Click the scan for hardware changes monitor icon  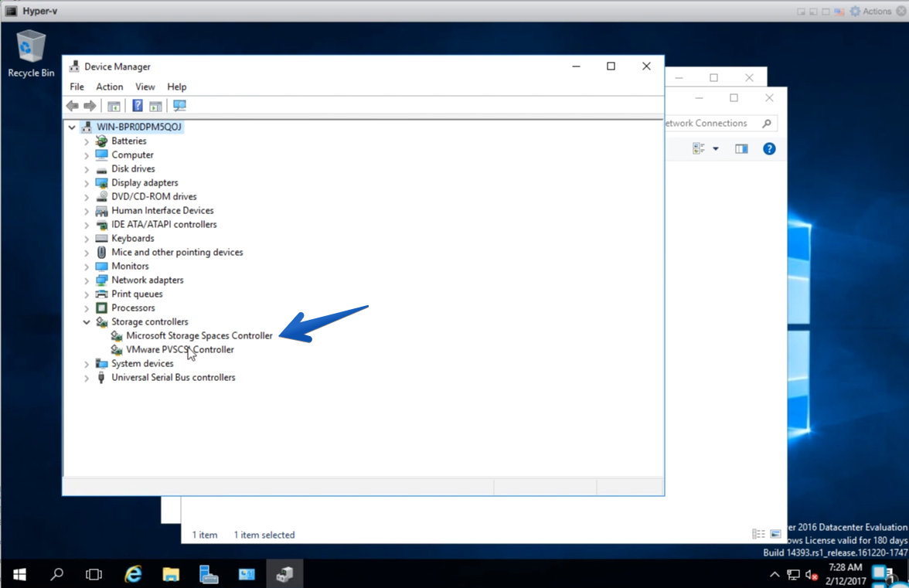(179, 105)
